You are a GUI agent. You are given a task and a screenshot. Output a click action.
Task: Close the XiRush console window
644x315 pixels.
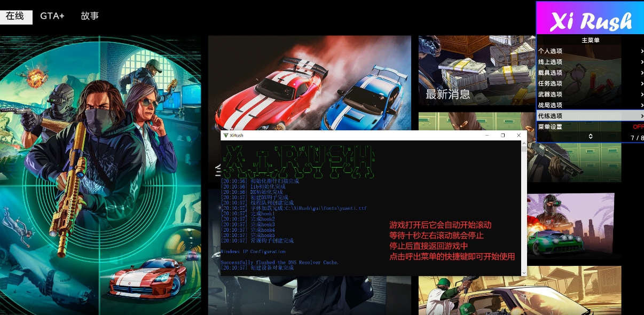click(519, 136)
